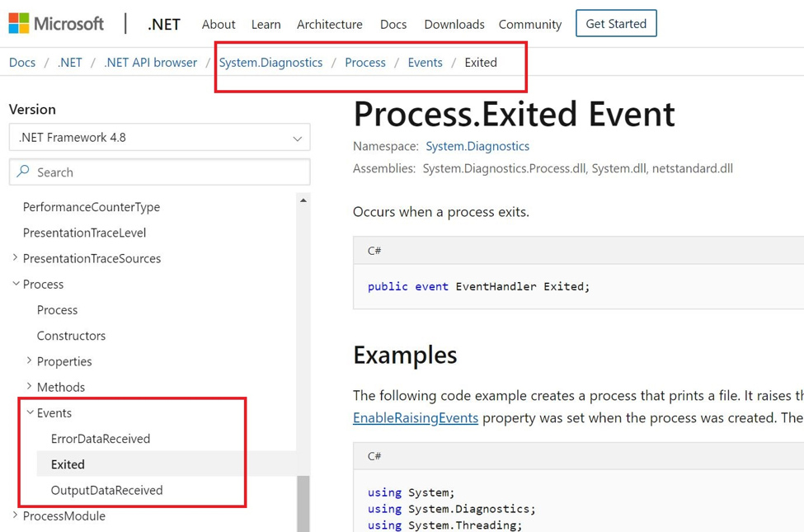
Task: Expand the ProcessModule node chevron
Action: coord(15,515)
